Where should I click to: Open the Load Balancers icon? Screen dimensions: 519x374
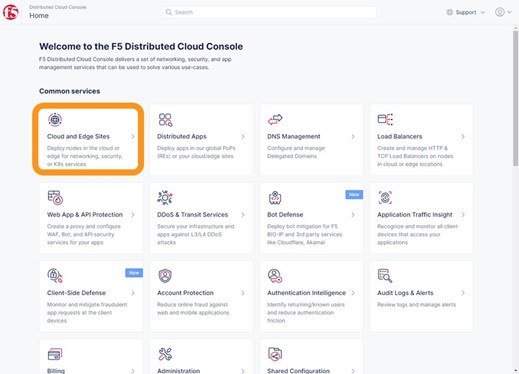pyautogui.click(x=385, y=119)
